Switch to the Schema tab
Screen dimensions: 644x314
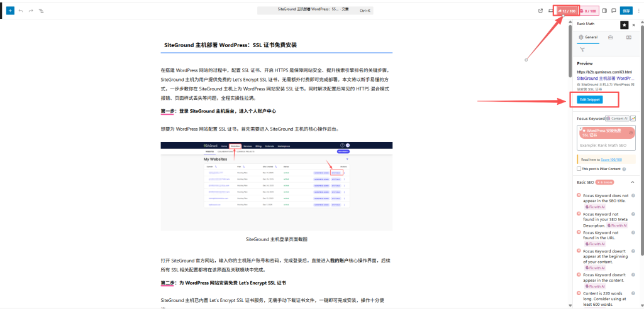click(x=629, y=37)
